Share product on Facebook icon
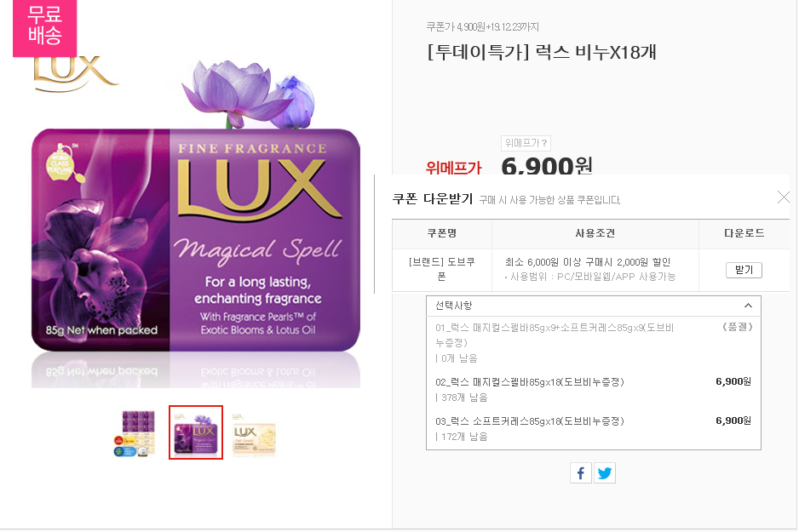This screenshot has width=799, height=532. click(581, 473)
